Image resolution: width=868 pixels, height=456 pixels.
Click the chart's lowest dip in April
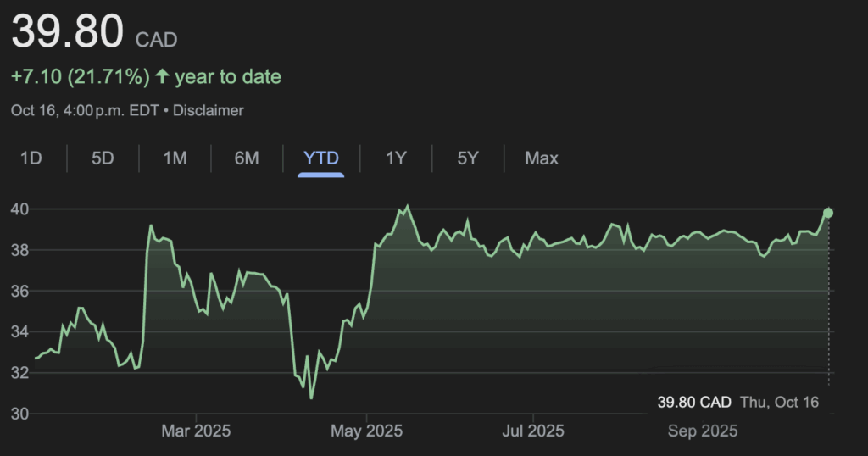[x=311, y=398]
